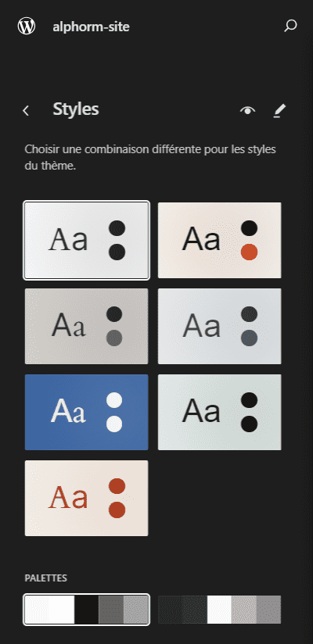Click the Palettes section label
313x644 pixels.
pyautogui.click(x=45, y=578)
